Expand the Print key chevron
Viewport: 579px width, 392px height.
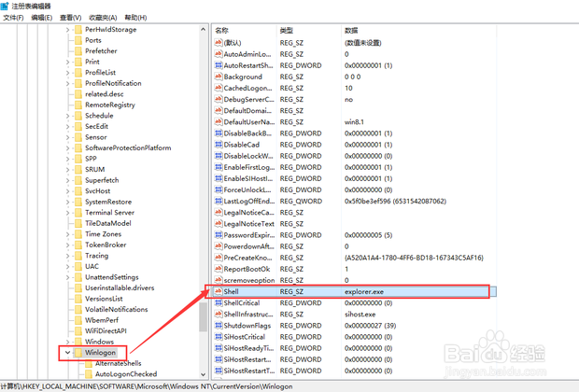[67, 62]
